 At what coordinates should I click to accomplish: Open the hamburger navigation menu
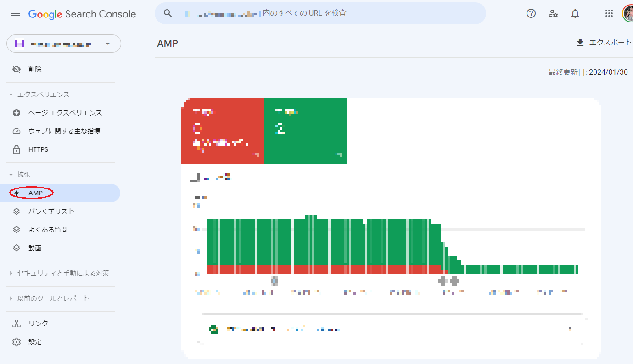pyautogui.click(x=15, y=13)
